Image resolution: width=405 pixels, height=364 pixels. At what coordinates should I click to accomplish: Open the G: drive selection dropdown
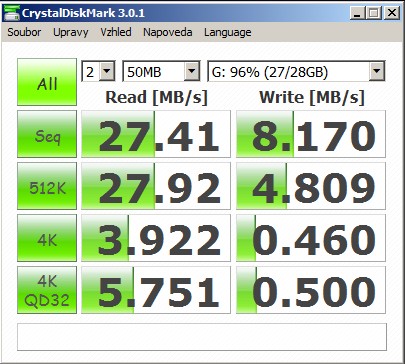click(296, 71)
